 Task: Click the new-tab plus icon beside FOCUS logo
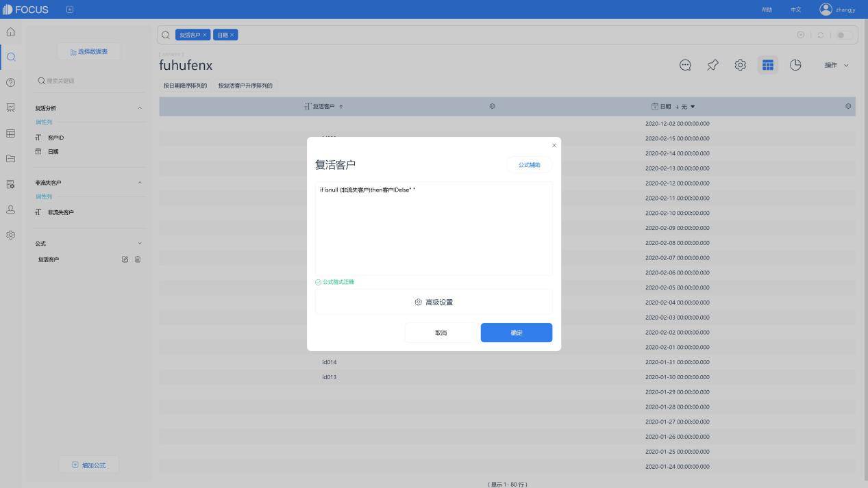(70, 9)
